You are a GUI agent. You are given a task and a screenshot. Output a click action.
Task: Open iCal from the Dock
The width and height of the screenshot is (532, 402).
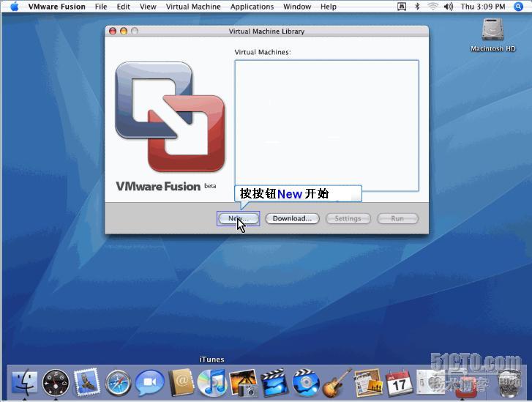coord(400,383)
